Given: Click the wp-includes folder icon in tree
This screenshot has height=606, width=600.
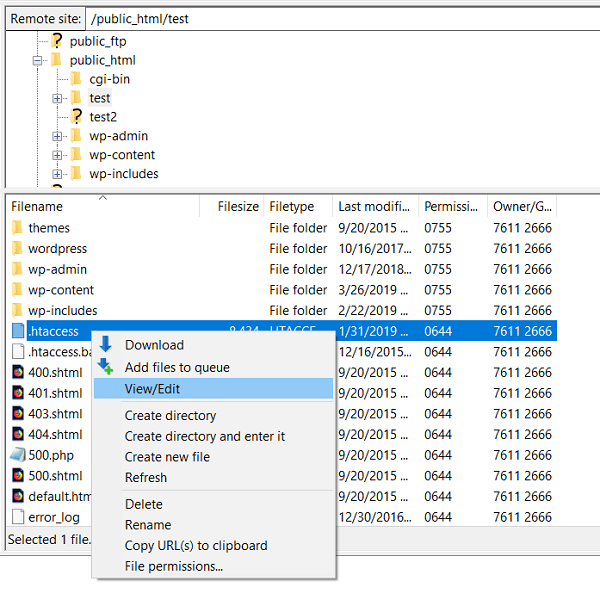Looking at the screenshot, I should coord(76,173).
